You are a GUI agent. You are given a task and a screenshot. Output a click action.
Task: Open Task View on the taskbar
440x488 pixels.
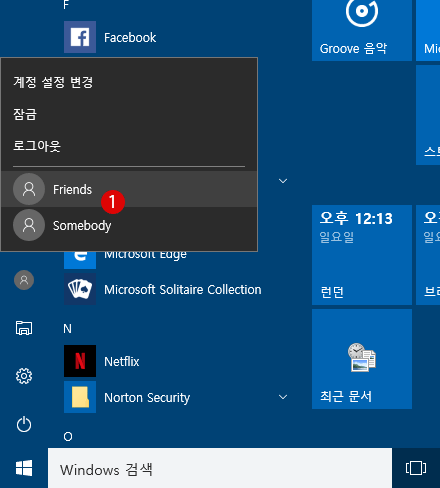coord(416,468)
